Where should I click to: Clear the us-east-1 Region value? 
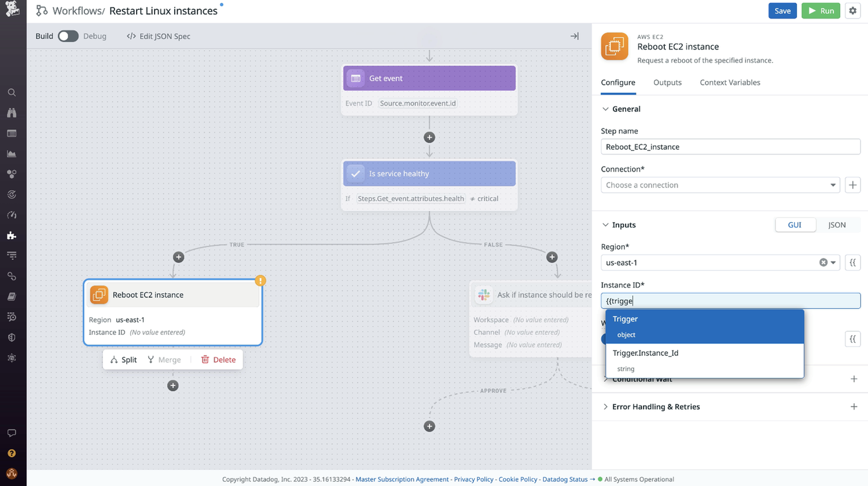tap(823, 263)
